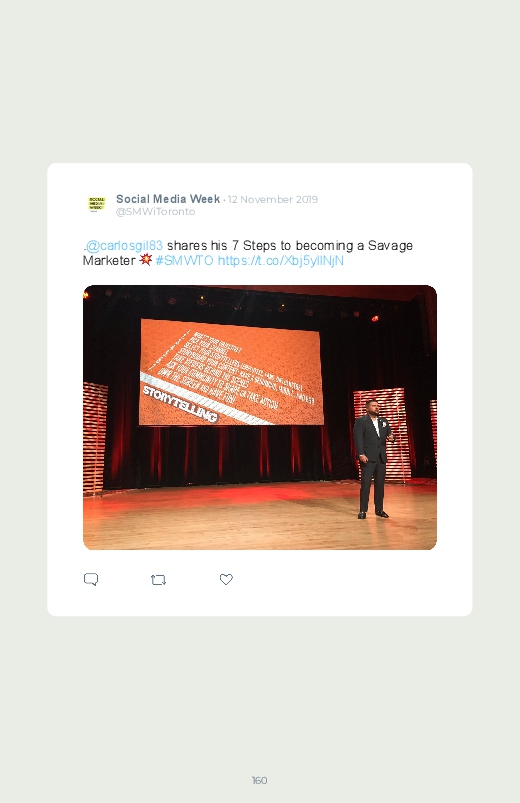Open the @carlosgil83 mention
Screen dimensions: 520x803
[x=124, y=246]
